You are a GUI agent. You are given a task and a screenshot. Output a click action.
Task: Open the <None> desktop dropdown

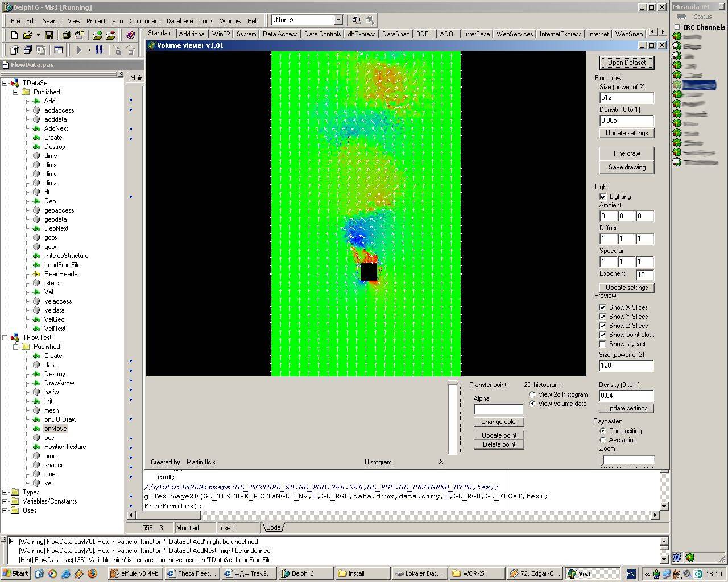338,20
